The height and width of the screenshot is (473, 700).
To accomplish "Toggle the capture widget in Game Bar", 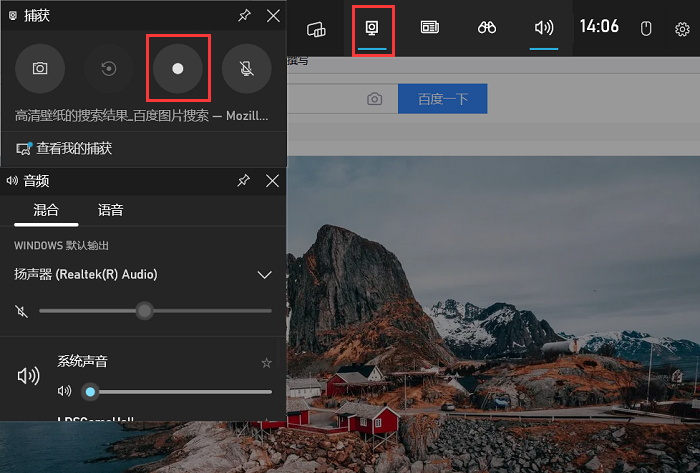I will tap(372, 29).
